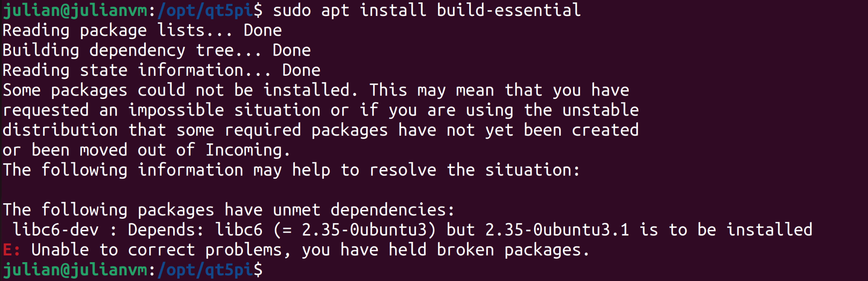Click the word unstable in the output
This screenshot has height=281, width=868.
601,110
